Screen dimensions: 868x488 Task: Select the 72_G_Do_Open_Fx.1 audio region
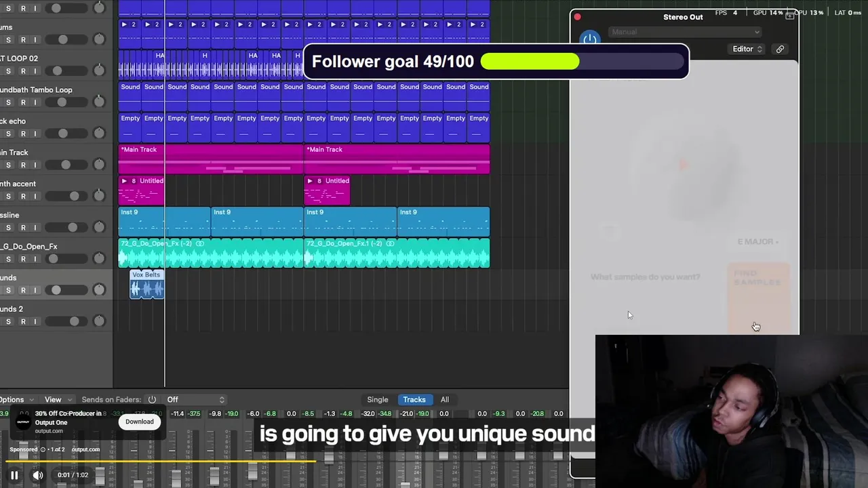pos(397,253)
